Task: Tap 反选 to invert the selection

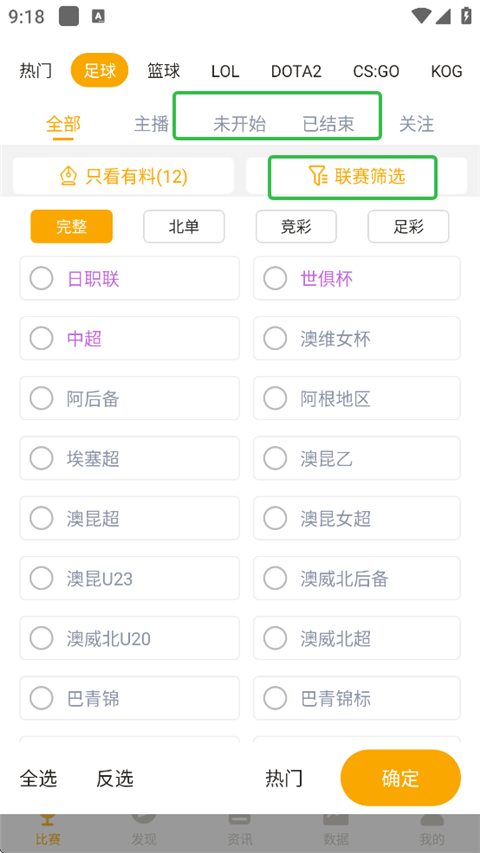Action: coord(115,778)
